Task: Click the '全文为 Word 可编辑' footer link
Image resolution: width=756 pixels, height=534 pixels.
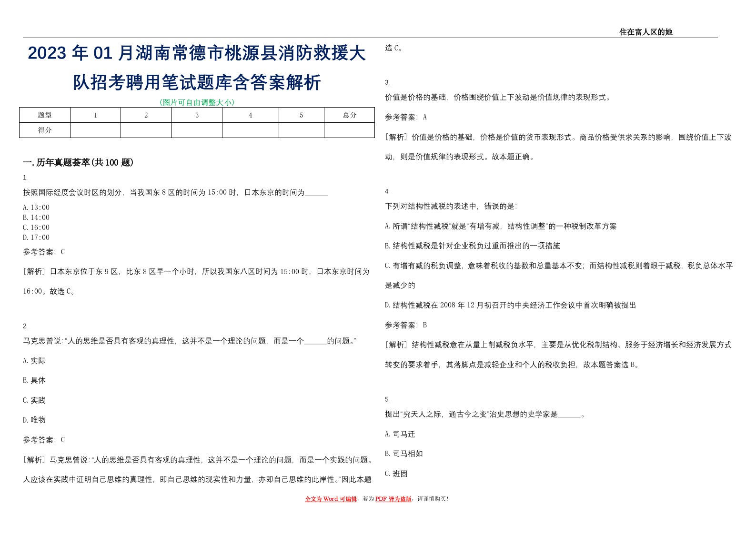Action: 331,499
